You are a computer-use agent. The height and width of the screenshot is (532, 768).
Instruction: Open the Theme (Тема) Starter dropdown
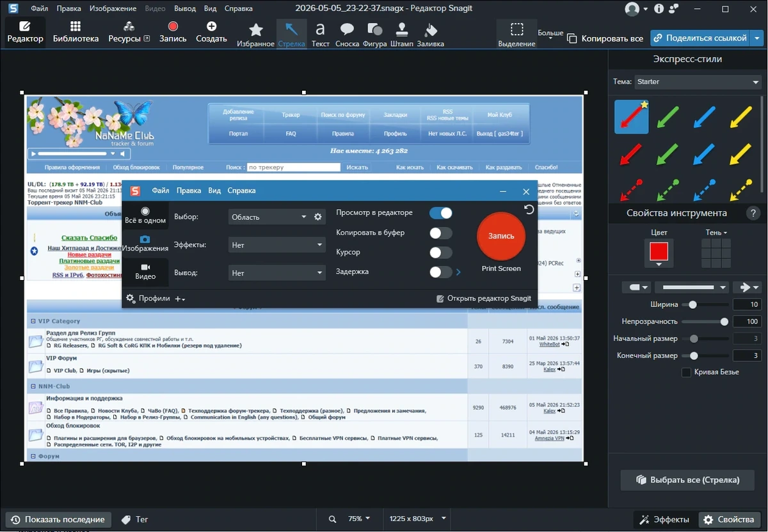point(698,82)
